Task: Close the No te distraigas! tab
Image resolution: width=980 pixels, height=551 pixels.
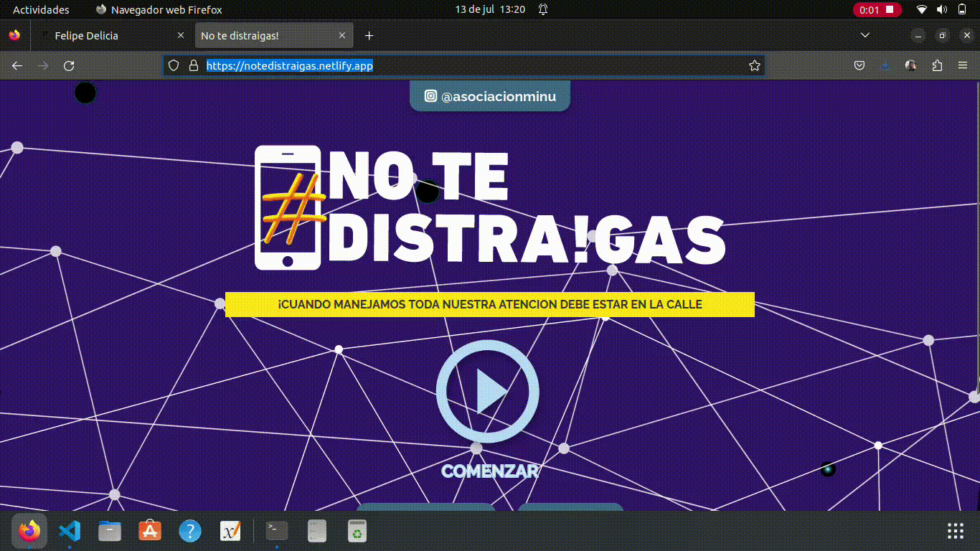Action: (342, 35)
